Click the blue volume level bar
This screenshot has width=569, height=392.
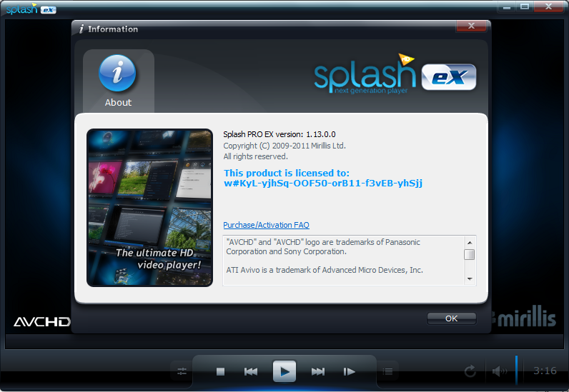click(x=516, y=370)
